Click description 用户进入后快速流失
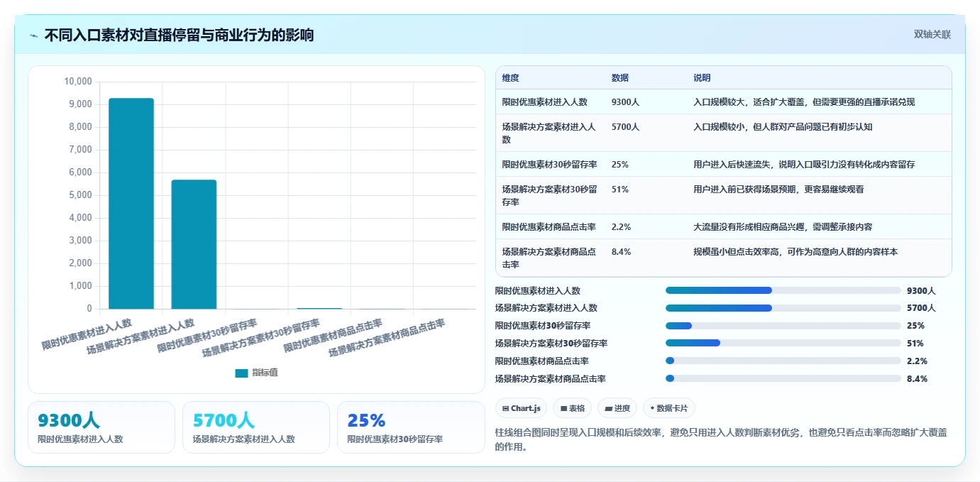980x482 pixels. click(732, 165)
